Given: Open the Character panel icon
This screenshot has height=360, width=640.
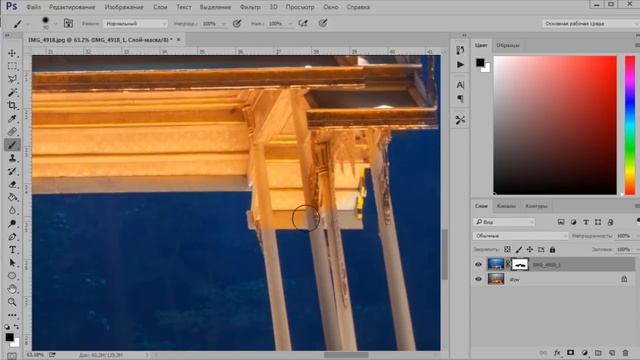Looking at the screenshot, I should click(x=460, y=85).
